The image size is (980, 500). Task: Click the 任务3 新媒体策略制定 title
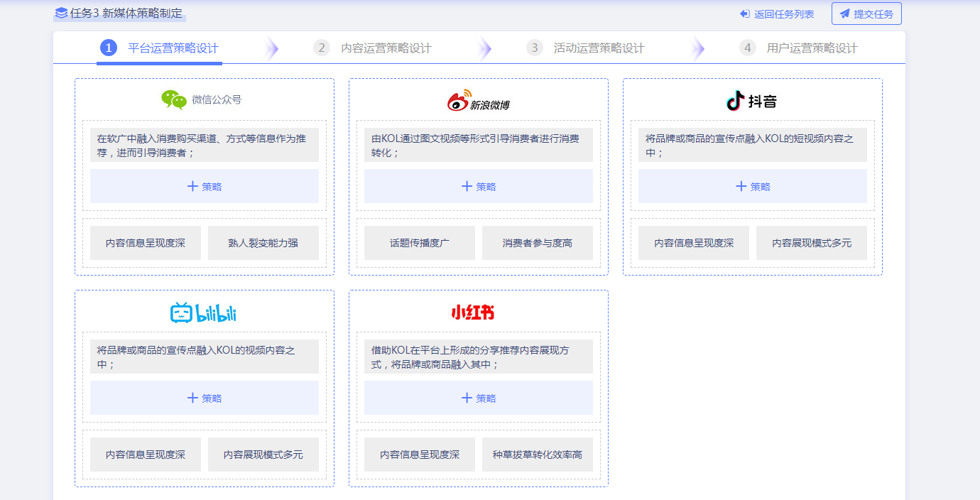point(126,13)
